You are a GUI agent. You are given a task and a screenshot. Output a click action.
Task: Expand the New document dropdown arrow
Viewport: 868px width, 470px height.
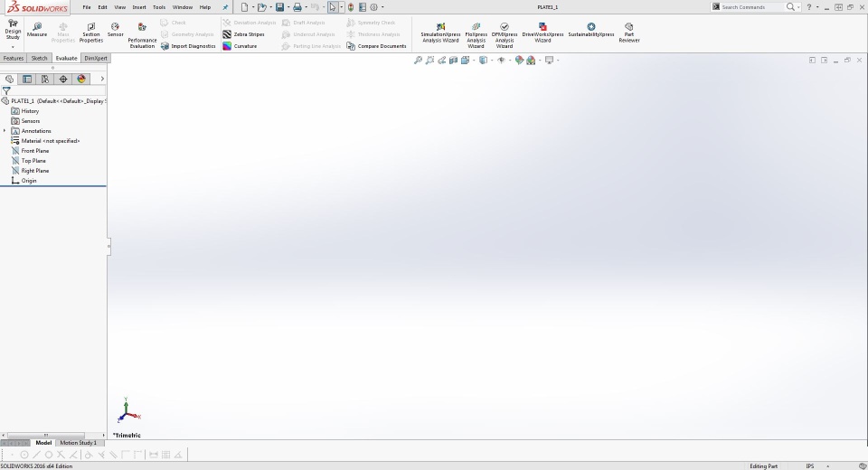pyautogui.click(x=253, y=7)
